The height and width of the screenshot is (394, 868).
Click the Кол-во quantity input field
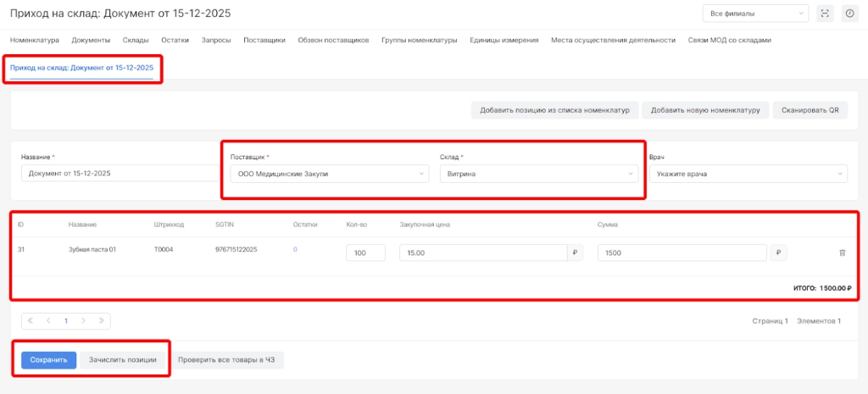365,252
